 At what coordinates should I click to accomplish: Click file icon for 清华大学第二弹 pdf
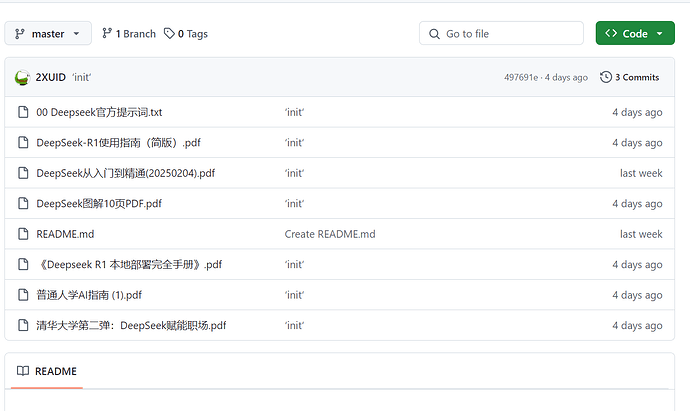click(x=23, y=325)
